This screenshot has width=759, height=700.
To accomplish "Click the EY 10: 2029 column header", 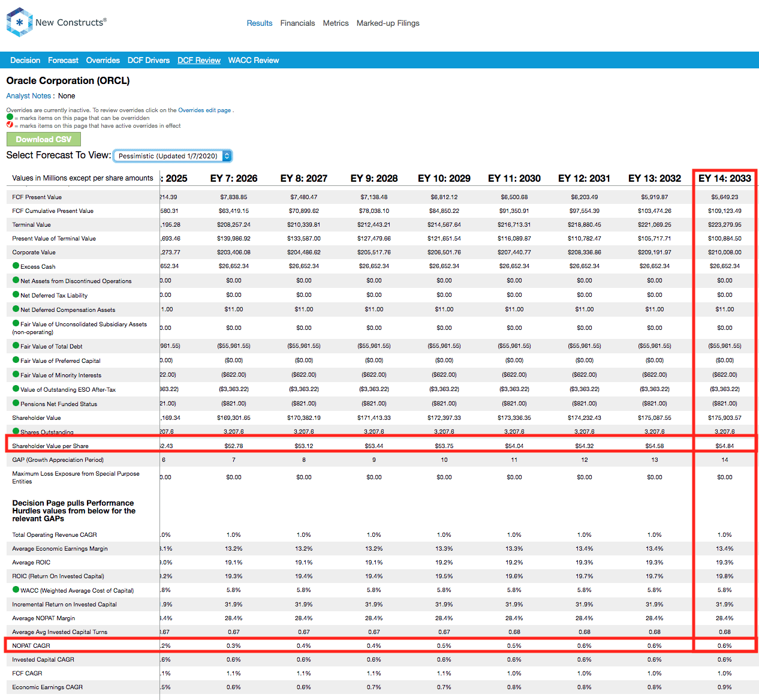I will point(444,178).
